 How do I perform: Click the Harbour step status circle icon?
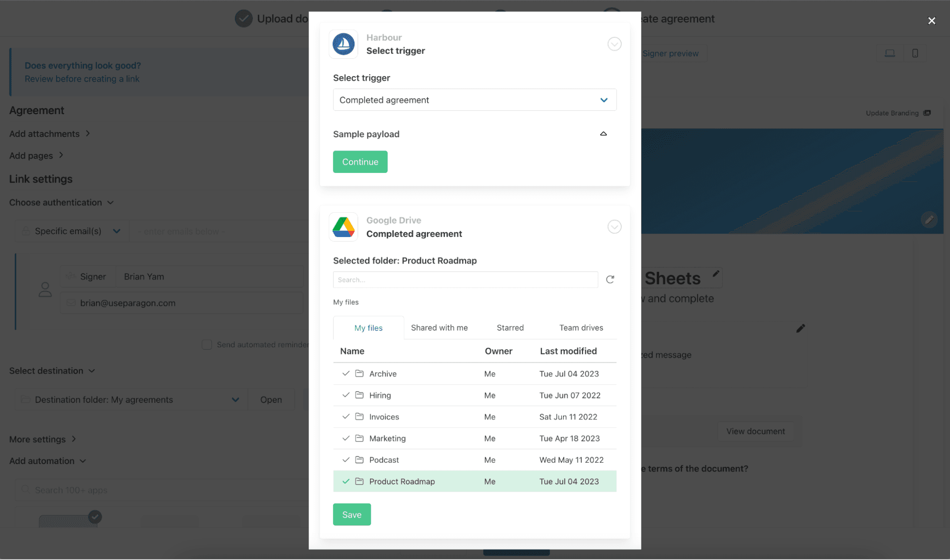click(x=614, y=44)
